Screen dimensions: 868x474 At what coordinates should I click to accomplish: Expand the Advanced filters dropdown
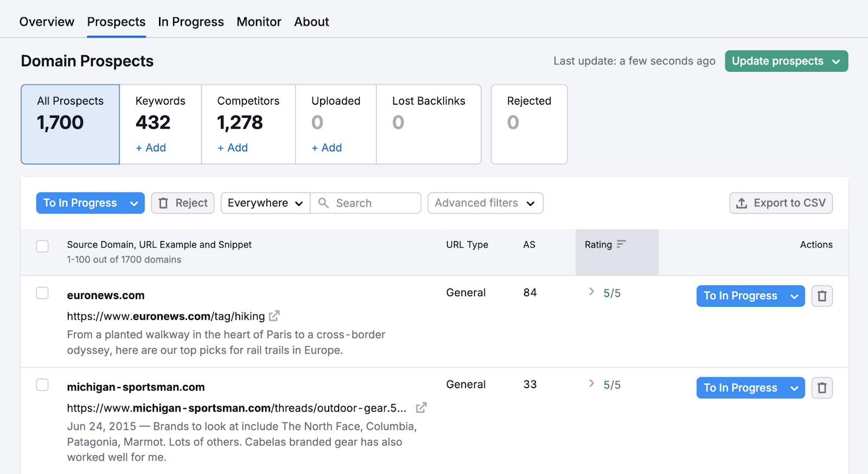(485, 203)
